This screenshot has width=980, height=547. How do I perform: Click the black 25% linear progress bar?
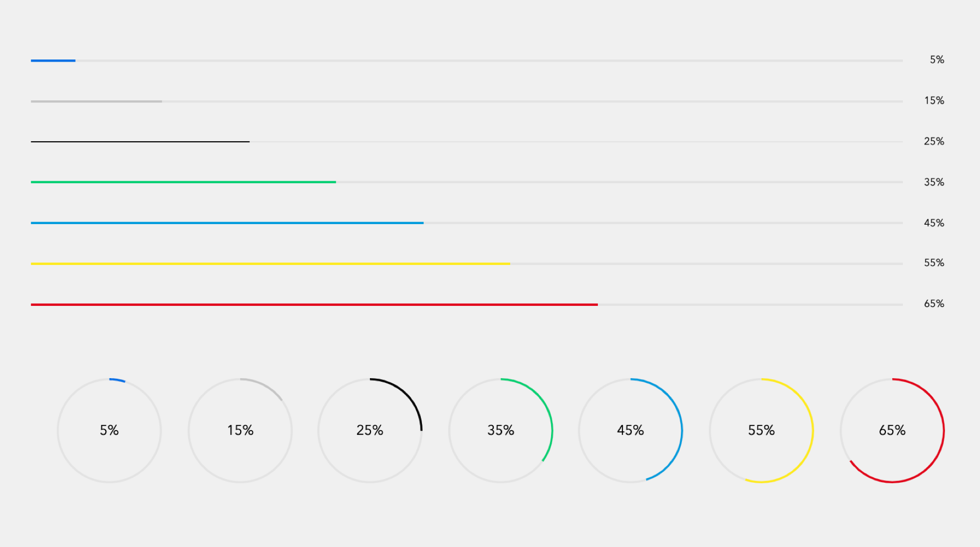[467, 142]
